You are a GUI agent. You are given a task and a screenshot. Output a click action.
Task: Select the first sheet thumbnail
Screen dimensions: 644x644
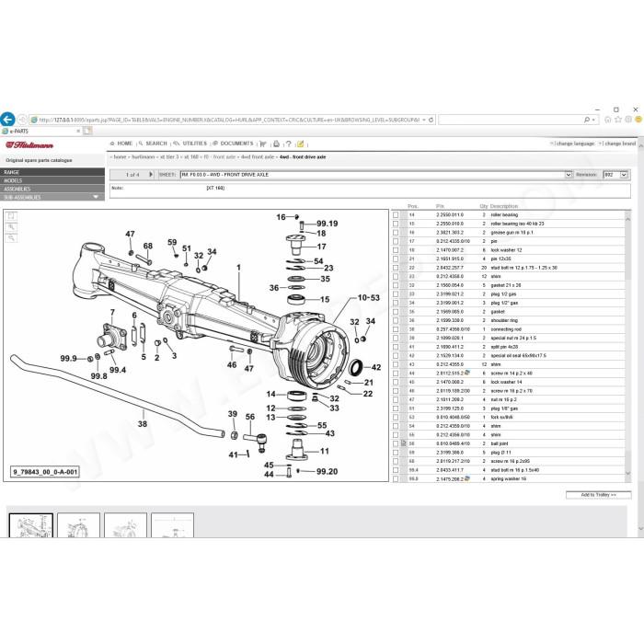click(x=30, y=525)
